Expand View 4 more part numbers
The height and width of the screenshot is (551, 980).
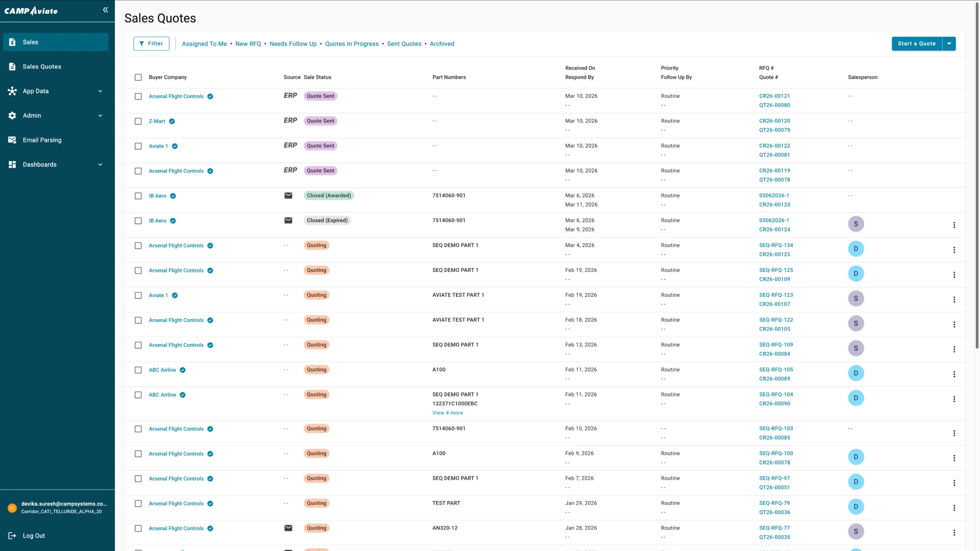click(448, 413)
